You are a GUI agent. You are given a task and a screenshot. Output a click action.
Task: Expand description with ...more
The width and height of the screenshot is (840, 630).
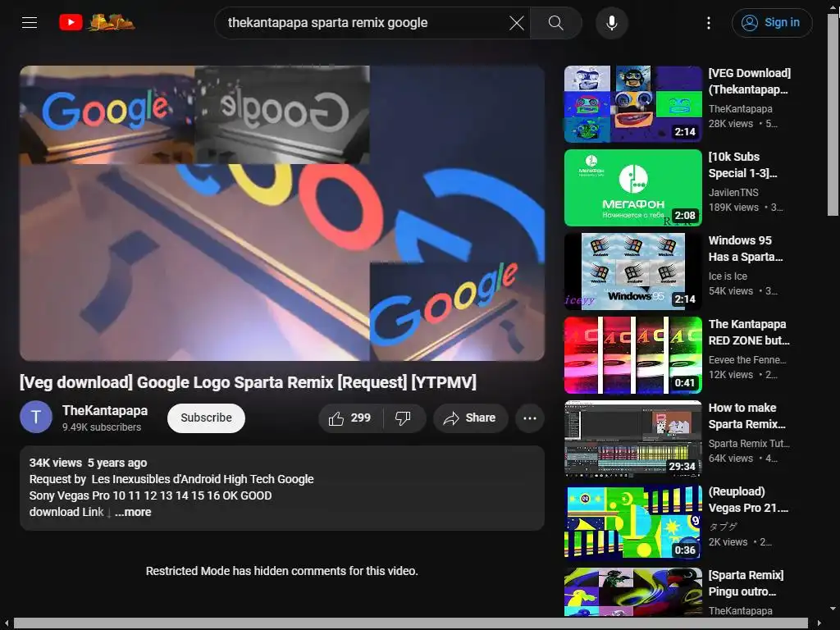tap(133, 512)
